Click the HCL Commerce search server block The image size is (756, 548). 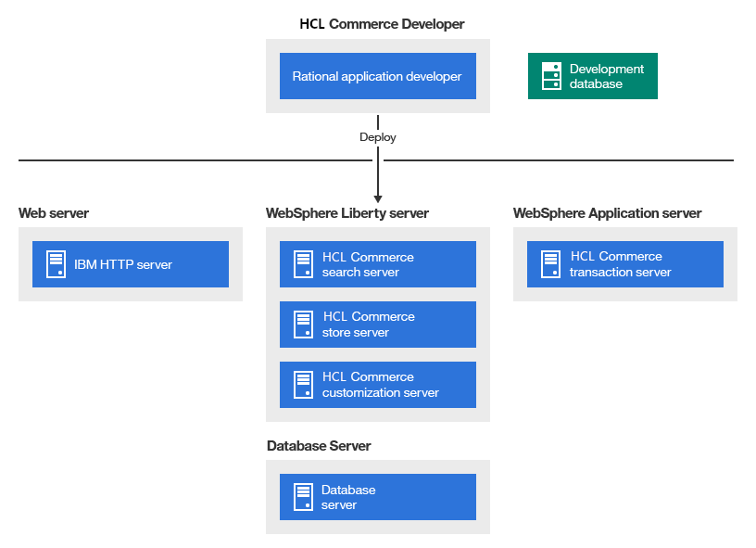coord(377,263)
